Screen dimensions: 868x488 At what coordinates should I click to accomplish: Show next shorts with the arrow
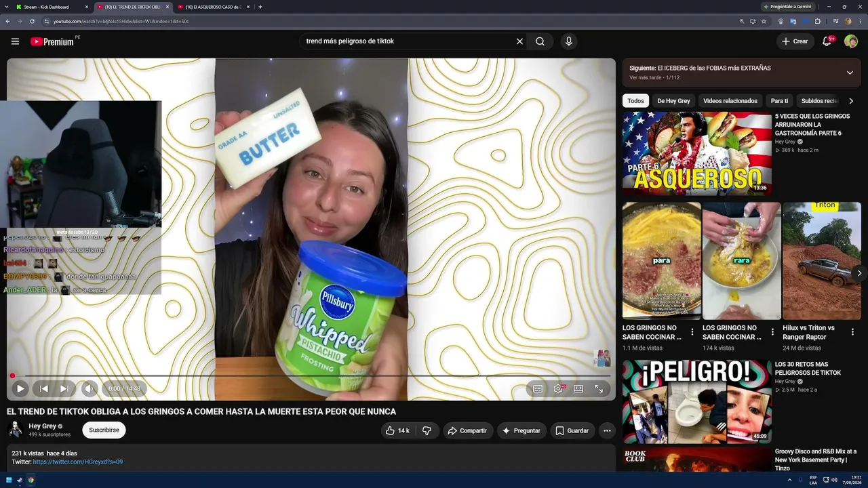[859, 273]
